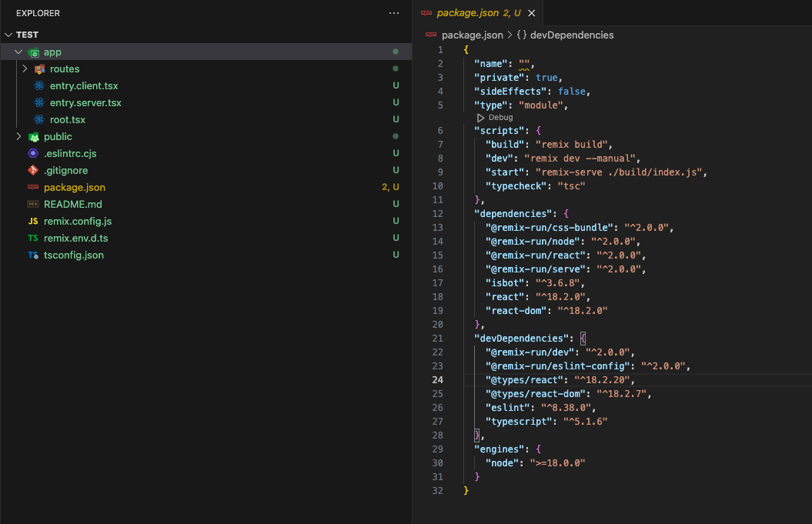Click the markdown icon beside README.md

33,204
